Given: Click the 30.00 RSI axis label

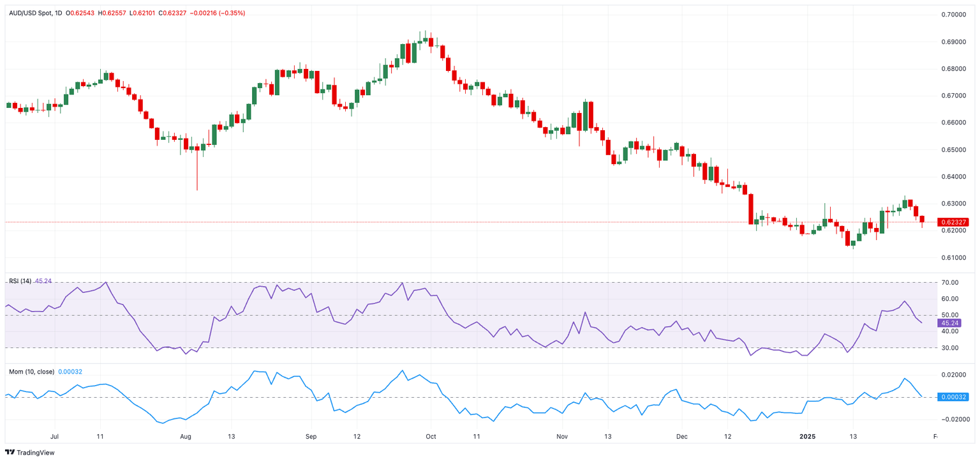Looking at the screenshot, I should click(949, 348).
